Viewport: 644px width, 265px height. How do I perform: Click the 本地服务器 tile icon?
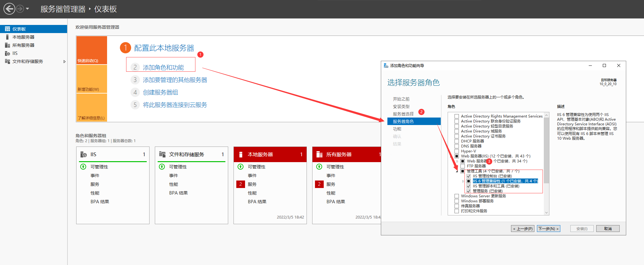tap(241, 154)
